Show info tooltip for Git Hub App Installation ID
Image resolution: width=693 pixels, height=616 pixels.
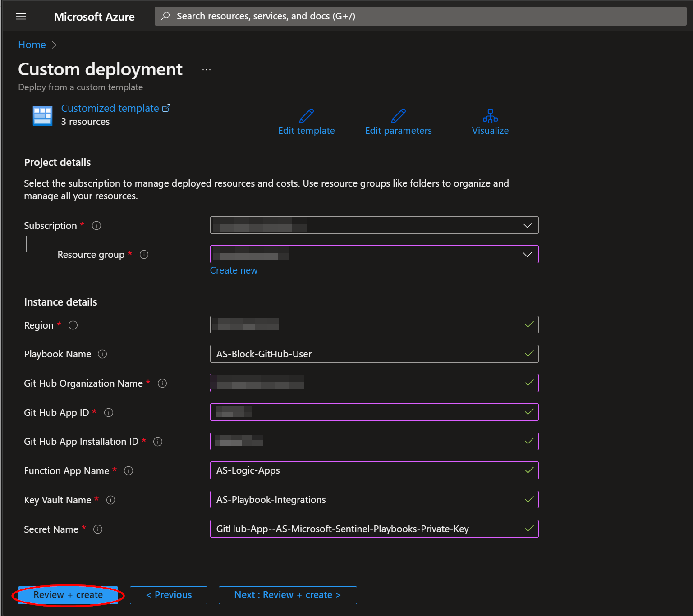click(x=158, y=442)
